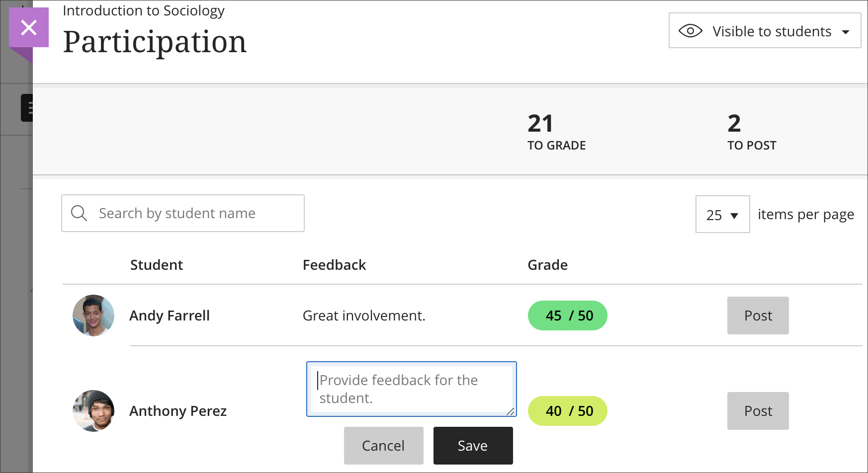Open Anthony Perez's 40 / 50 grade pill
Screen dimensions: 868x473
tap(567, 411)
